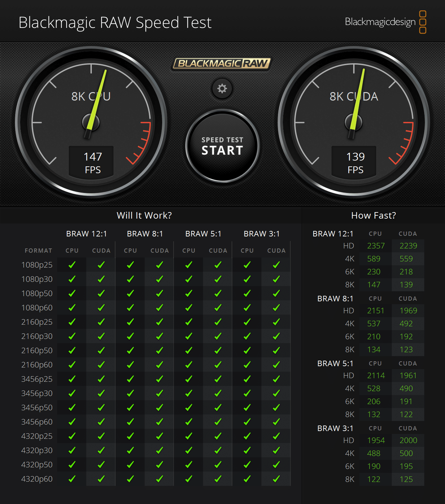Click the 1080p50 BRAW 8:1 CPU checkmark

(x=130, y=294)
